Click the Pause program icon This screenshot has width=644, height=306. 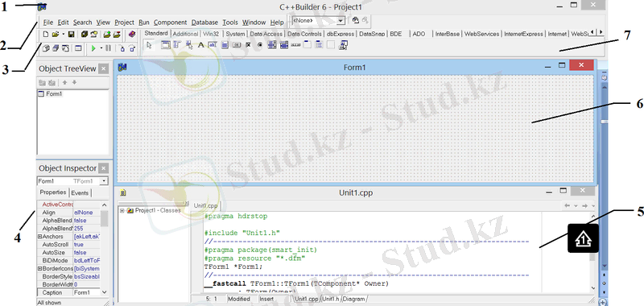click(109, 48)
